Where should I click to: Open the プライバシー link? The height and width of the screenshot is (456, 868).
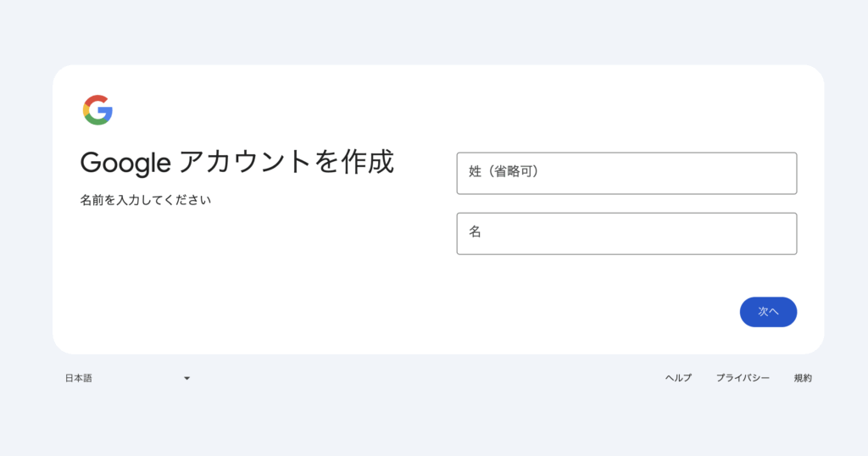743,378
